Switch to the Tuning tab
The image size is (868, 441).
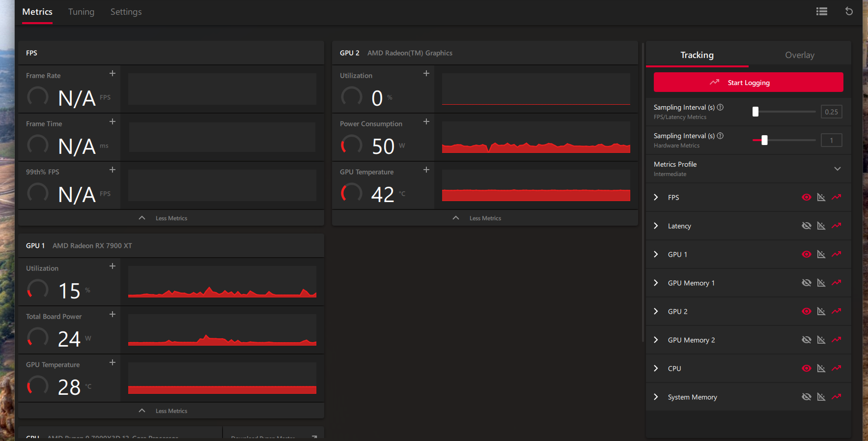[81, 12]
